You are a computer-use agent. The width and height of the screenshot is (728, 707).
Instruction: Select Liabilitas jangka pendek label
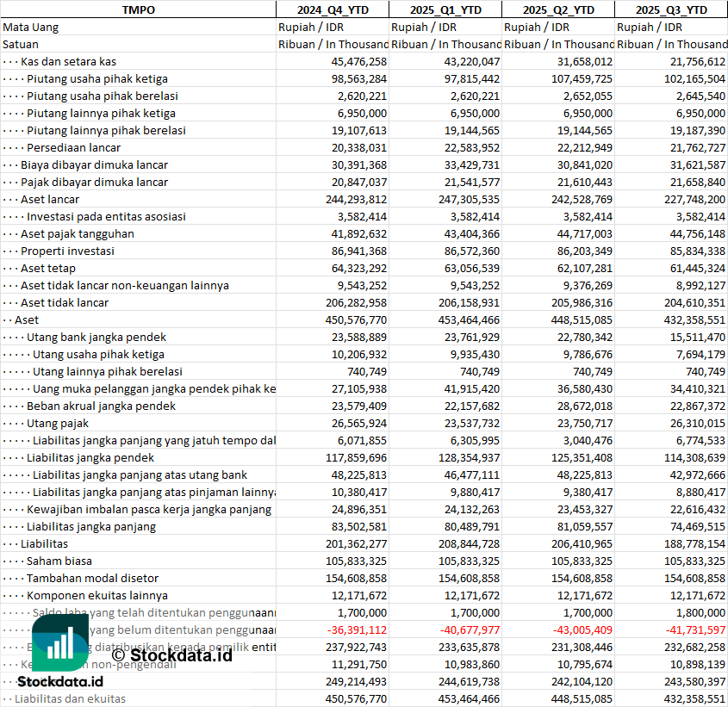coord(90,458)
